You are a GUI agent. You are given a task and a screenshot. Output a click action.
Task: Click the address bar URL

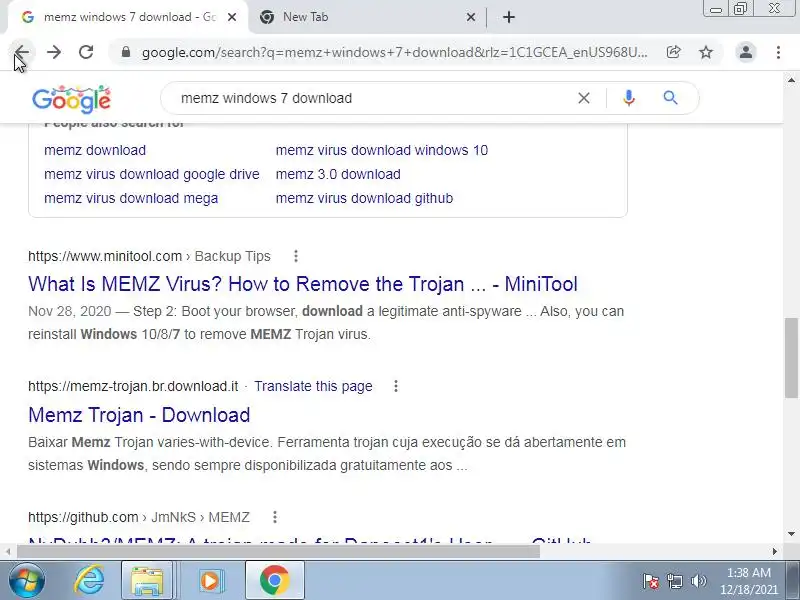(x=394, y=52)
